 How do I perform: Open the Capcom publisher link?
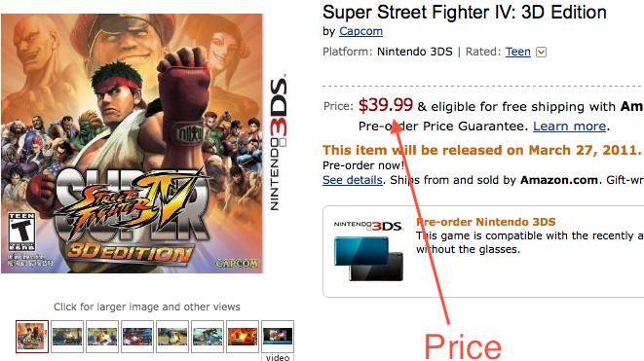coord(361,31)
